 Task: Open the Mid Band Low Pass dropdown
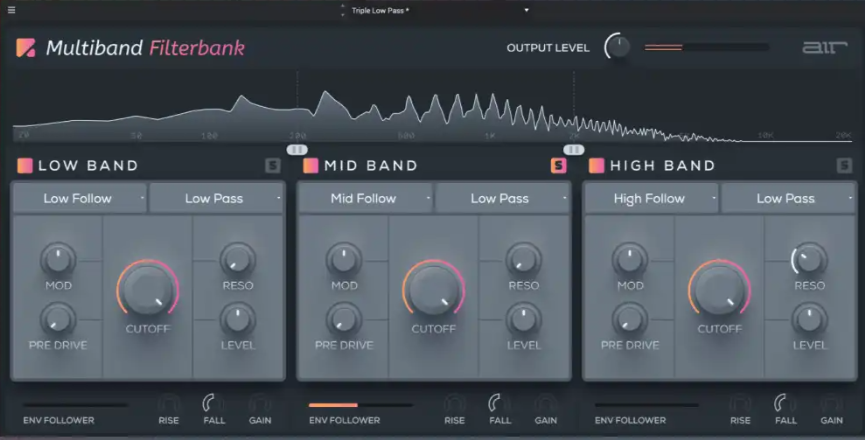point(502,198)
